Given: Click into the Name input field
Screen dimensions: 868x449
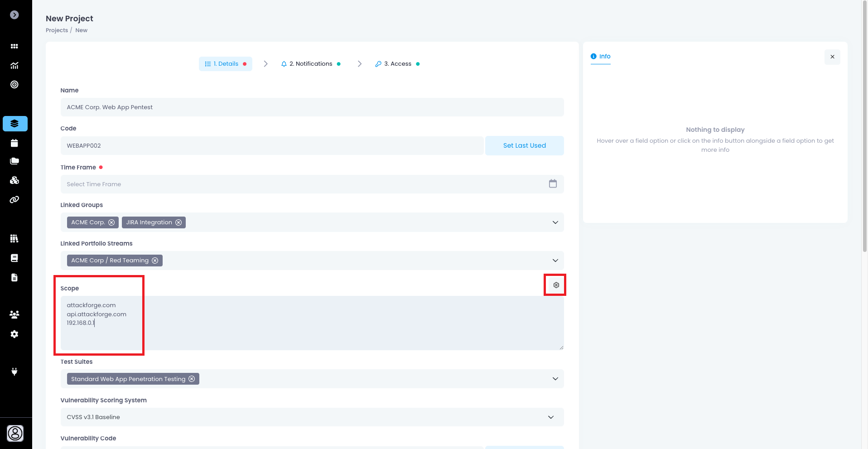Looking at the screenshot, I should pyautogui.click(x=312, y=107).
